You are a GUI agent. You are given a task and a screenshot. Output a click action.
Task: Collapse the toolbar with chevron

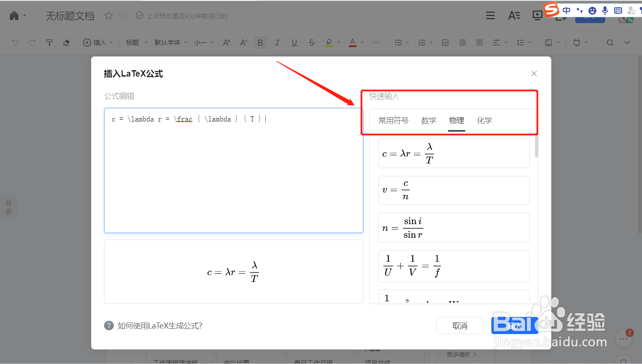coord(627,42)
